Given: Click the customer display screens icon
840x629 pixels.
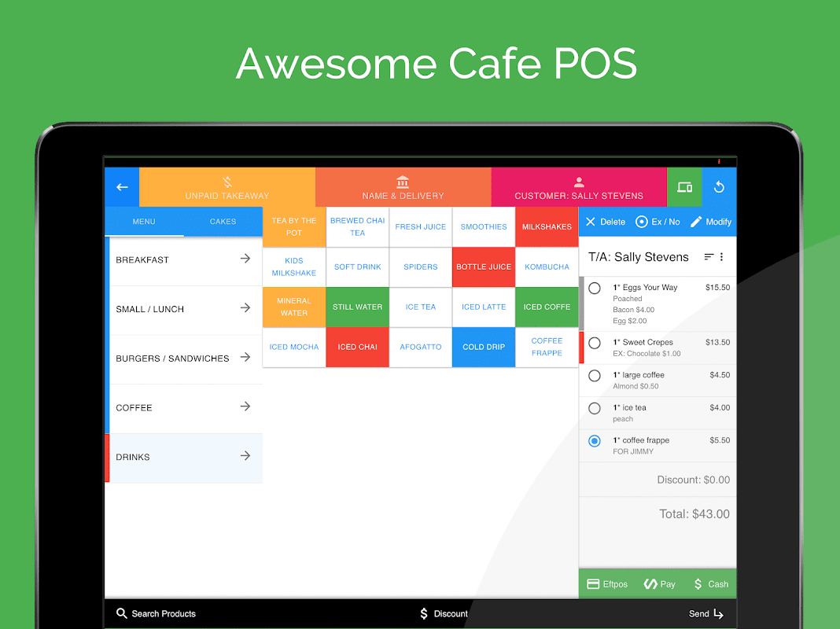Looking at the screenshot, I should (684, 187).
